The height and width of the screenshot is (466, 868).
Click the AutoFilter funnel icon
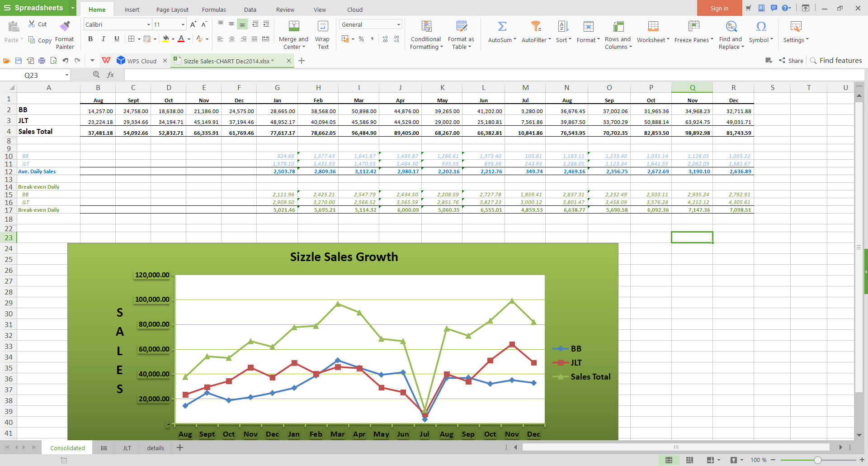coord(536,26)
